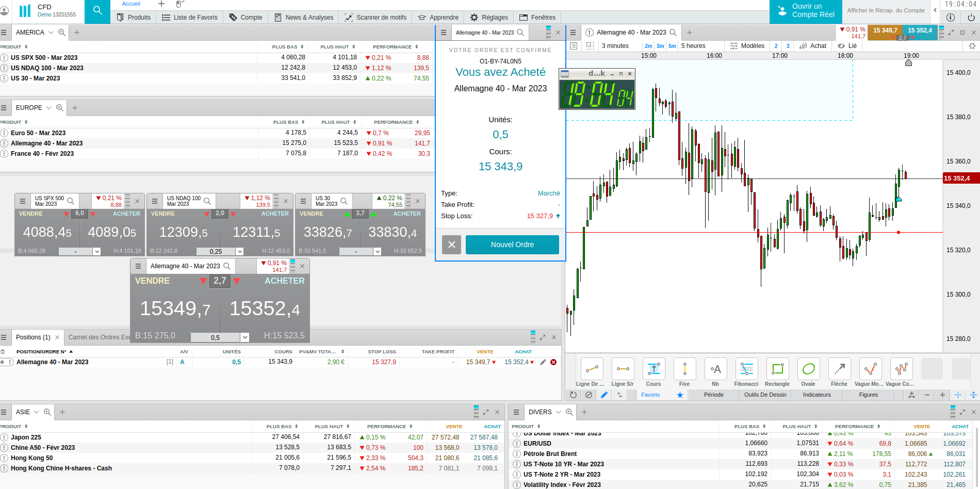Click the search magnifier icon in header
The image size is (980, 489).
pos(97,10)
